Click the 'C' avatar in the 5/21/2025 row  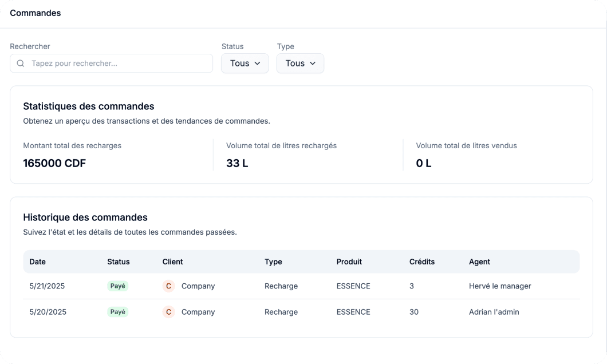[x=168, y=286]
